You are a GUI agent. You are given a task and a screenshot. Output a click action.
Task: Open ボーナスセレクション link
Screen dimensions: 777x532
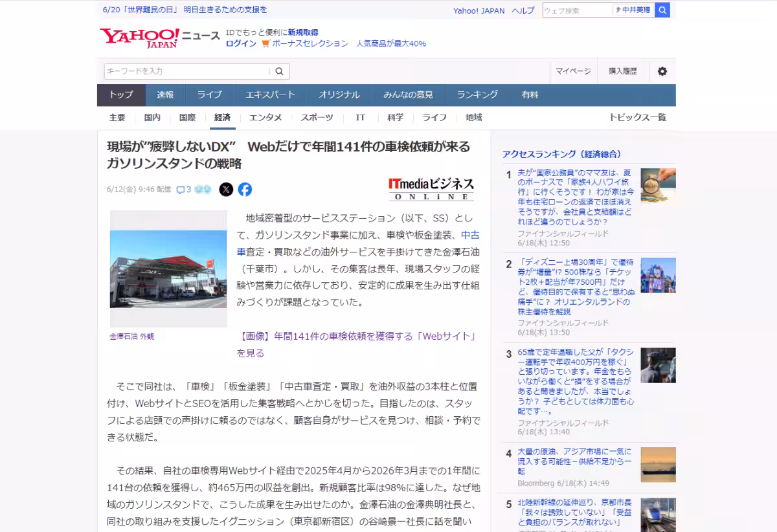[x=310, y=43]
